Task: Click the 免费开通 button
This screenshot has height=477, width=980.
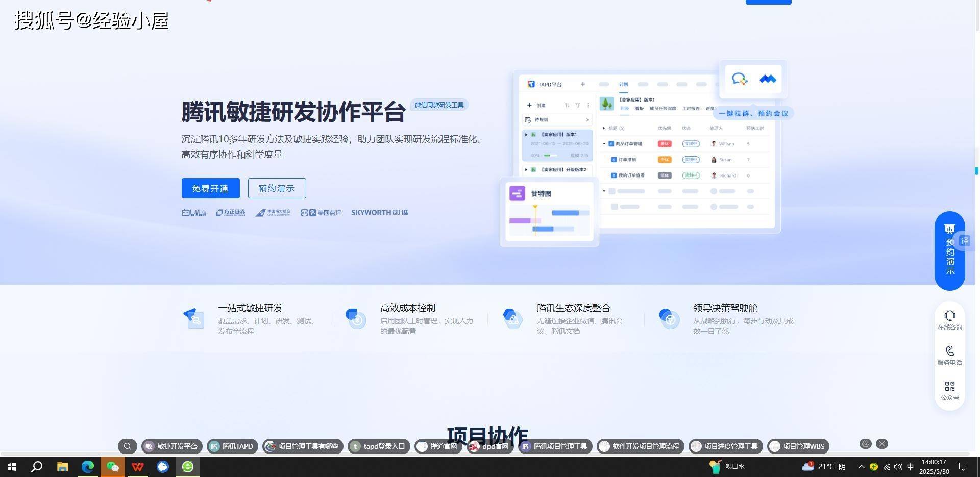Action: pos(210,188)
